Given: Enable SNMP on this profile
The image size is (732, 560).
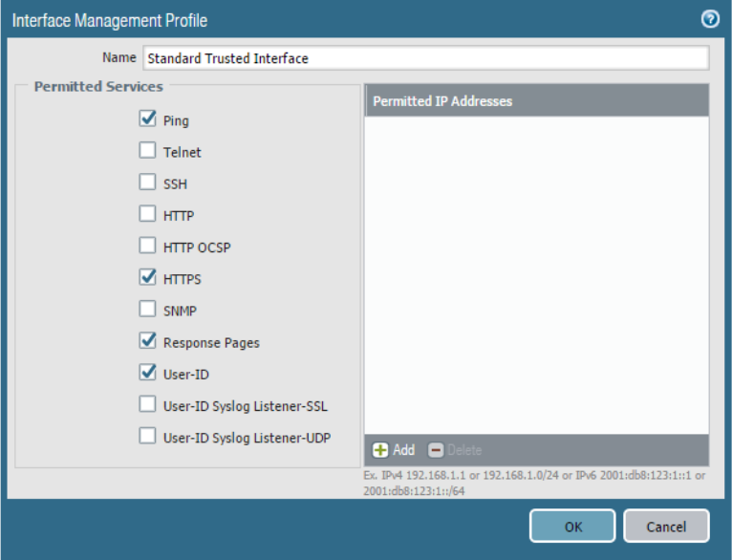Looking at the screenshot, I should tap(147, 310).
